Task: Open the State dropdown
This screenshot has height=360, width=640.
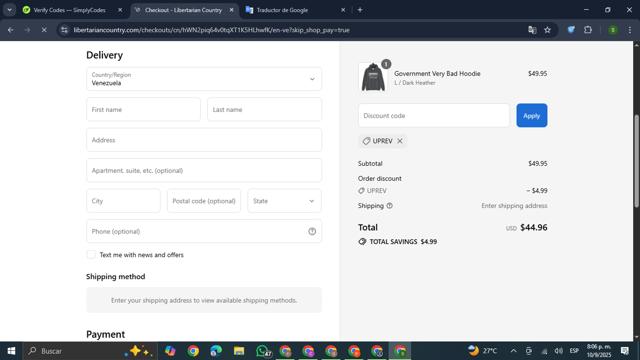Action: click(284, 201)
